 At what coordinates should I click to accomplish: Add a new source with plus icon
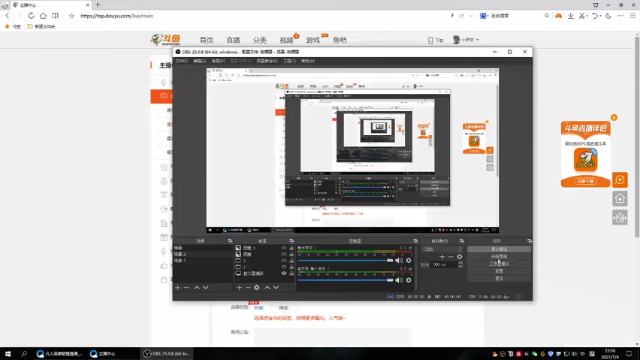tap(240, 287)
